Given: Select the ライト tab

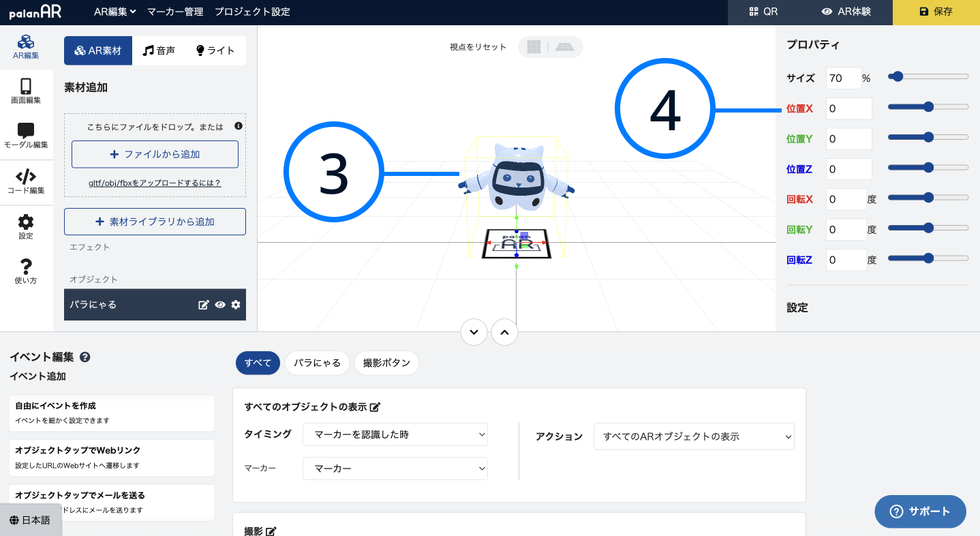Looking at the screenshot, I should [x=215, y=50].
